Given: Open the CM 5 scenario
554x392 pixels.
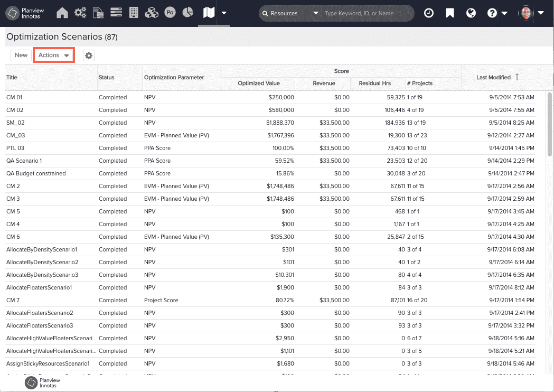Looking at the screenshot, I should [13, 212].
